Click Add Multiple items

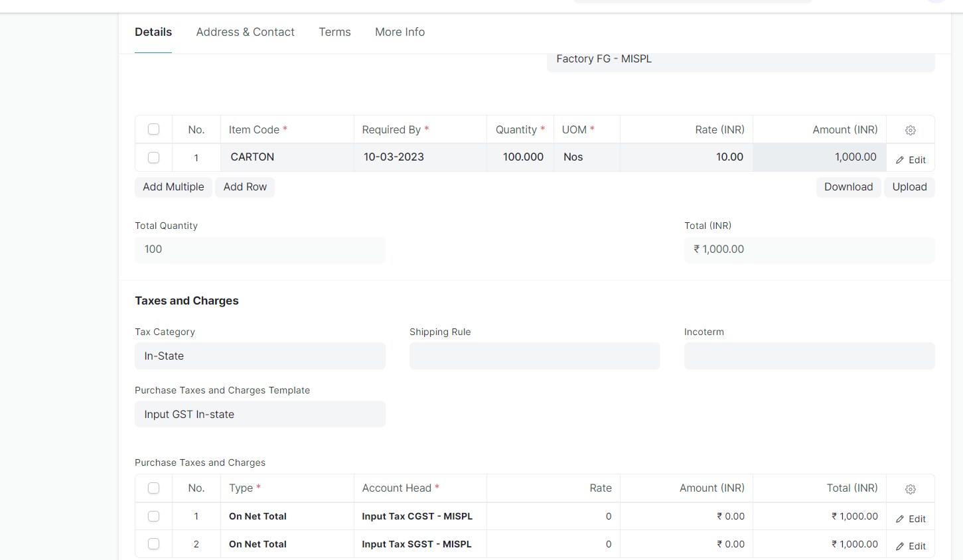point(173,186)
